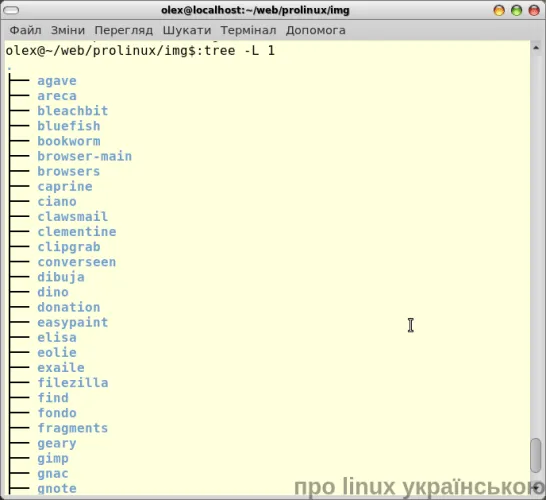
Task: Click the gnote directory entry
Action: tap(57, 489)
